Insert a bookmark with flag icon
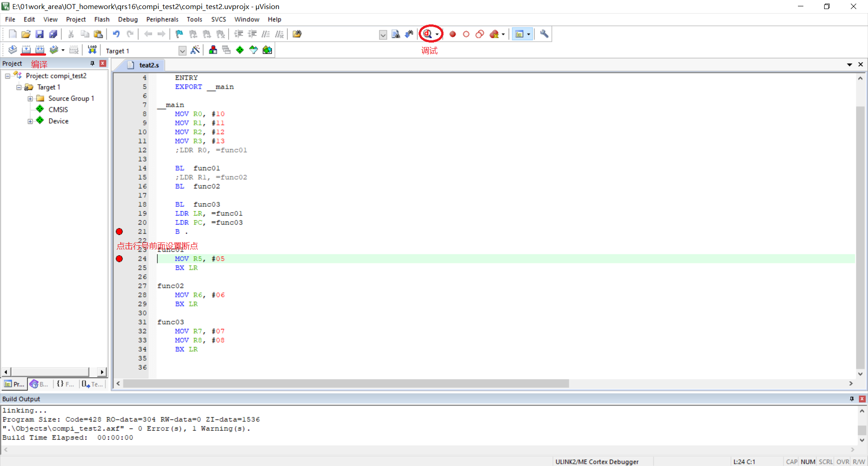The height and width of the screenshot is (466, 868). click(179, 34)
